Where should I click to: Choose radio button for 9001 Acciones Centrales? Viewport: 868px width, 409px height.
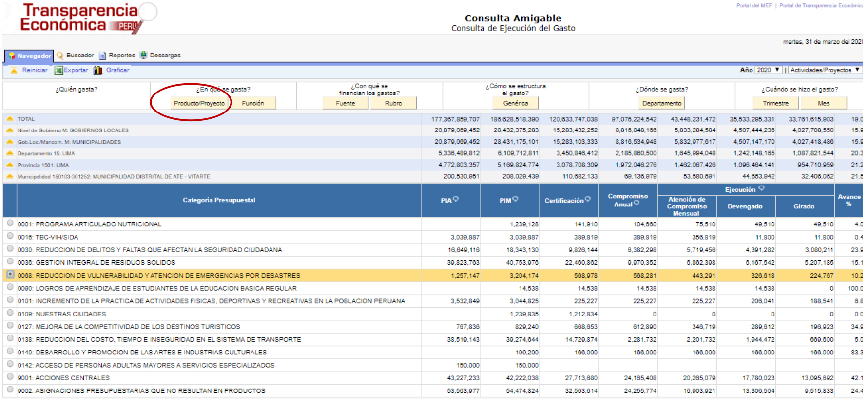click(10, 377)
